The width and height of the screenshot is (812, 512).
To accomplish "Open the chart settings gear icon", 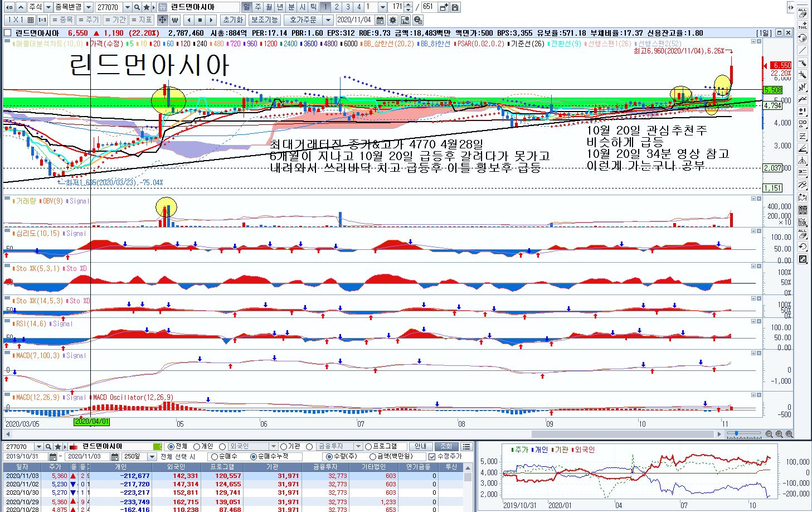I will [393, 20].
